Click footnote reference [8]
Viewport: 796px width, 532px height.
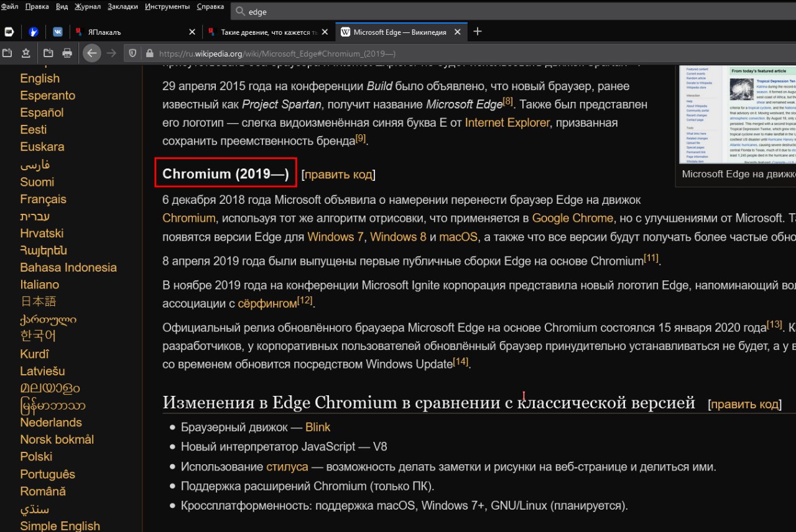pyautogui.click(x=508, y=101)
